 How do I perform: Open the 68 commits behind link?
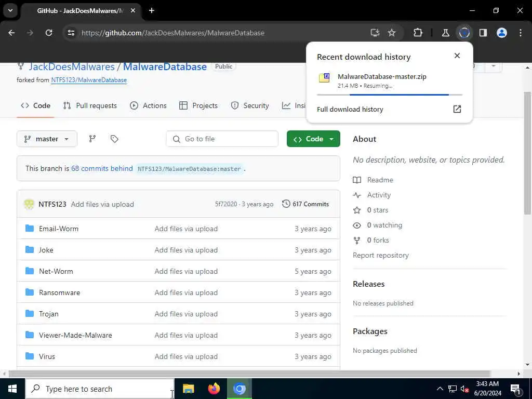(102, 168)
